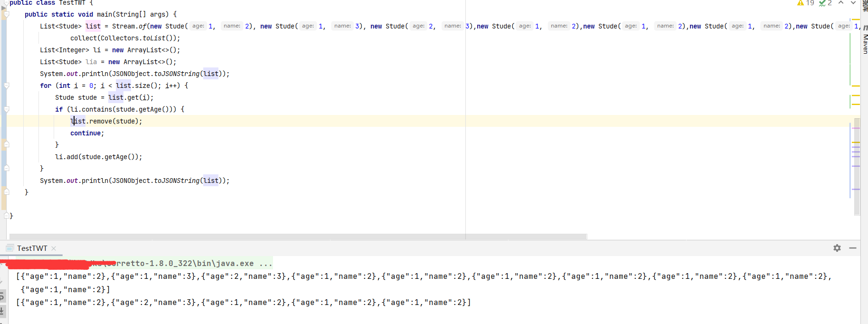Viewport: 868px width, 324px height.
Task: Click the for keyword
Action: (x=46, y=86)
